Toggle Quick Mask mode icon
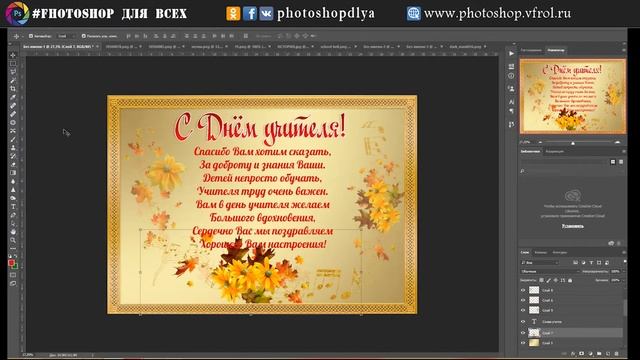The width and height of the screenshot is (640, 360). [13, 275]
